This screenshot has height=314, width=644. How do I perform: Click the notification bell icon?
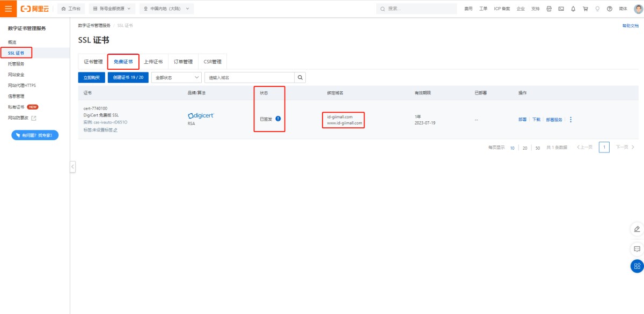573,9
